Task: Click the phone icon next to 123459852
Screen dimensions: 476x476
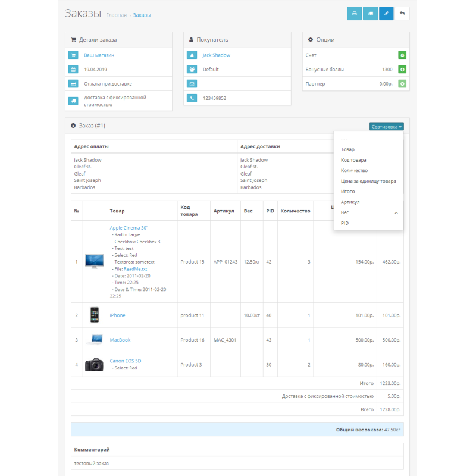Action: pyautogui.click(x=192, y=98)
